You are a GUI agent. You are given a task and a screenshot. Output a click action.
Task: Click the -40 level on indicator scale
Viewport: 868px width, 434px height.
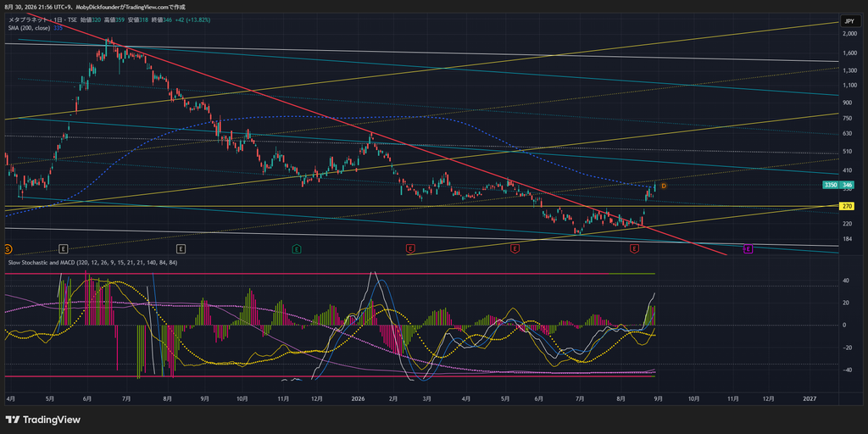tap(847, 370)
